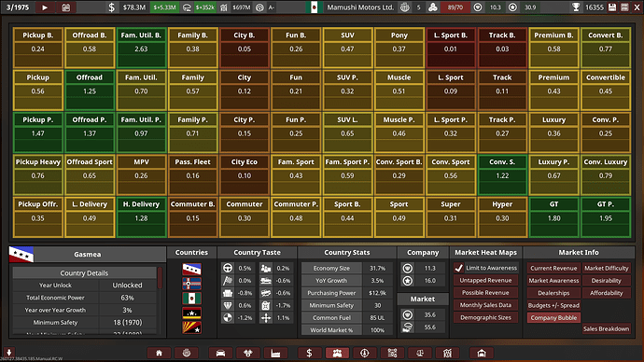Viewport: 644px width, 362px height.
Task: Select the Fam. Util. B. demographic tile
Action: 141,48
